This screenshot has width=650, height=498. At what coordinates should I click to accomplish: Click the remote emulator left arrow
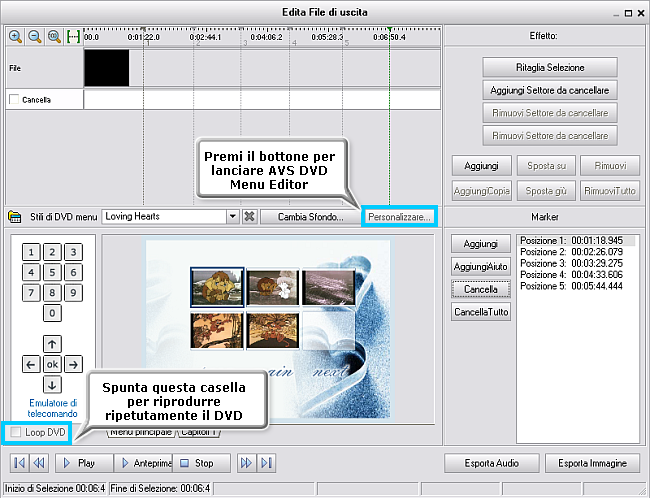click(x=31, y=364)
